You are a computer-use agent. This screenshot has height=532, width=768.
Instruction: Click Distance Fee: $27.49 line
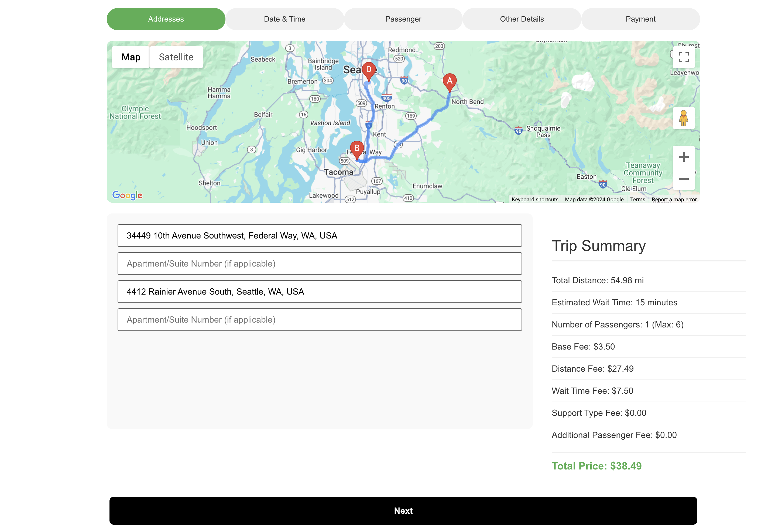[592, 368]
